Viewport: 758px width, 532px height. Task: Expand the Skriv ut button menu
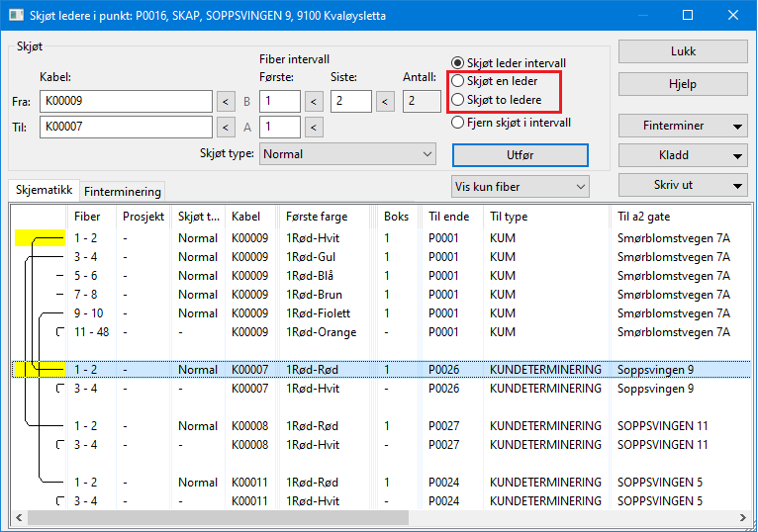click(x=737, y=185)
